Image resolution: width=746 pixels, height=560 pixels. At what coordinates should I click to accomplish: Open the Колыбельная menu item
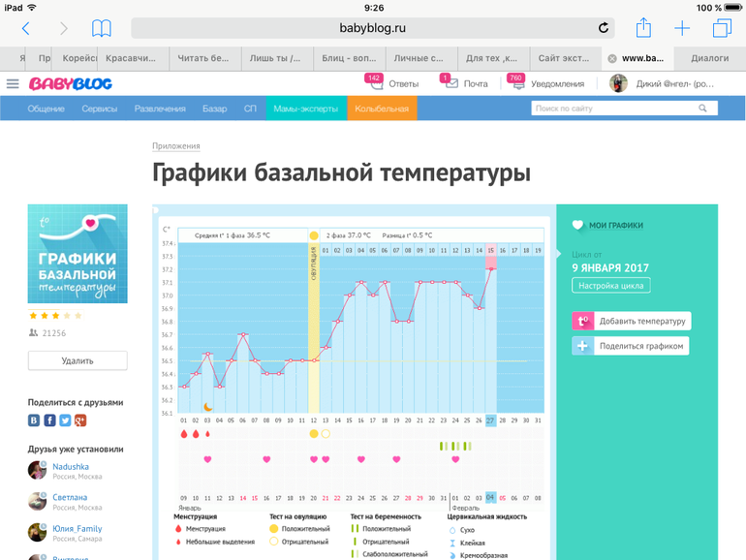pyautogui.click(x=382, y=109)
